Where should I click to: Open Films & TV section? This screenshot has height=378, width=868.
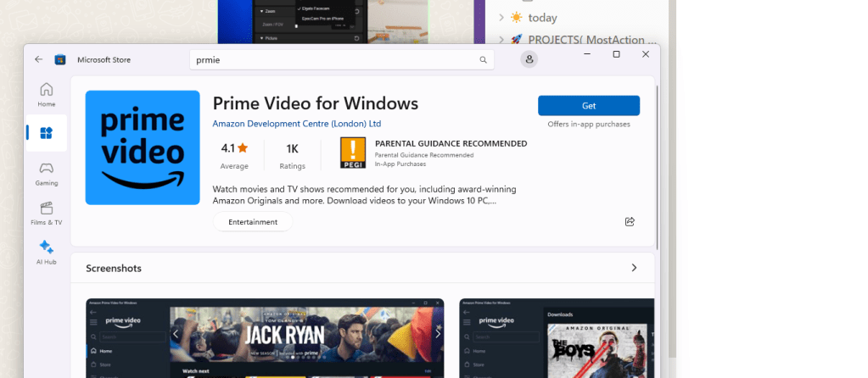coord(47,214)
